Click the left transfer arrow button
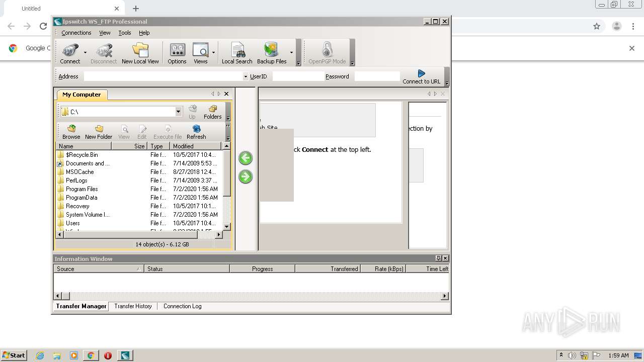Screen dimensions: 644x362 246,158
